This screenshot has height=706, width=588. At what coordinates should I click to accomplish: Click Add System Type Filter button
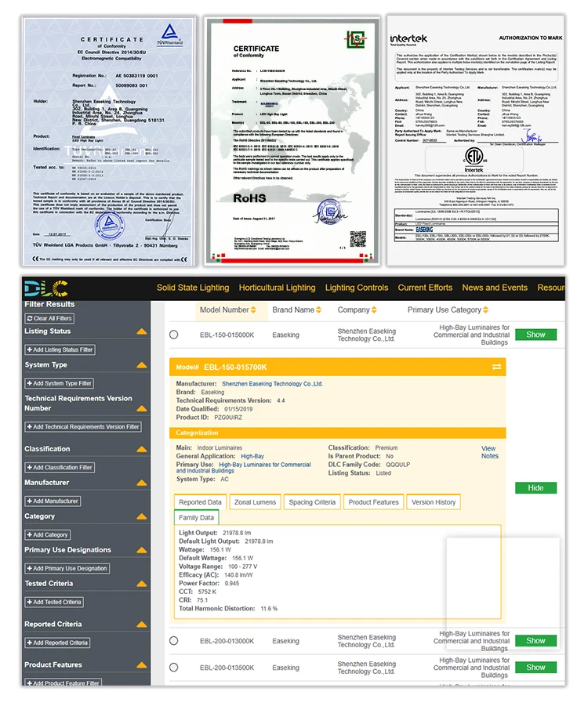tap(60, 383)
